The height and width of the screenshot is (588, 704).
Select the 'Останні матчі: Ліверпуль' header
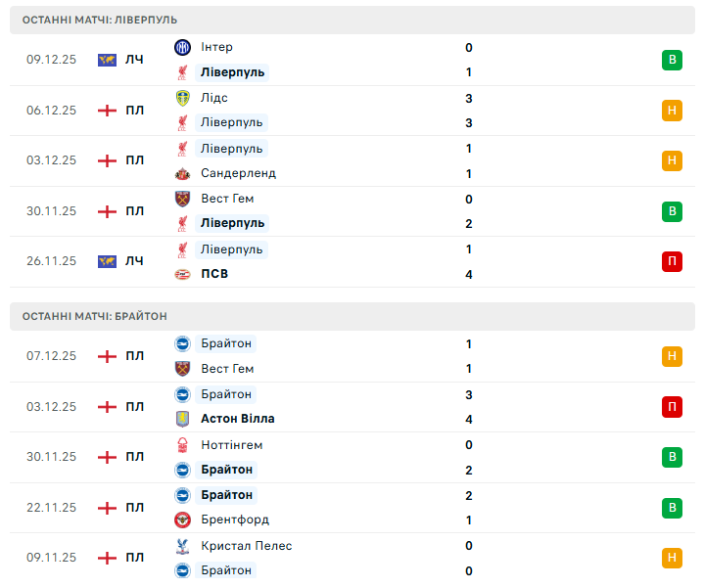pos(100,20)
